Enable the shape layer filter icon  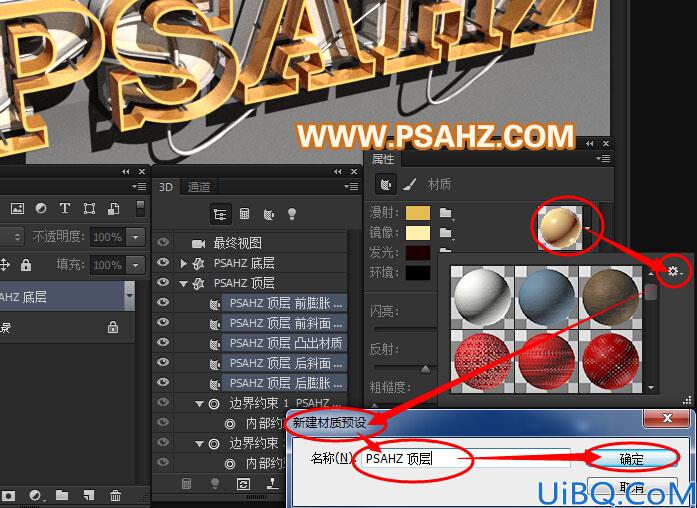89,208
